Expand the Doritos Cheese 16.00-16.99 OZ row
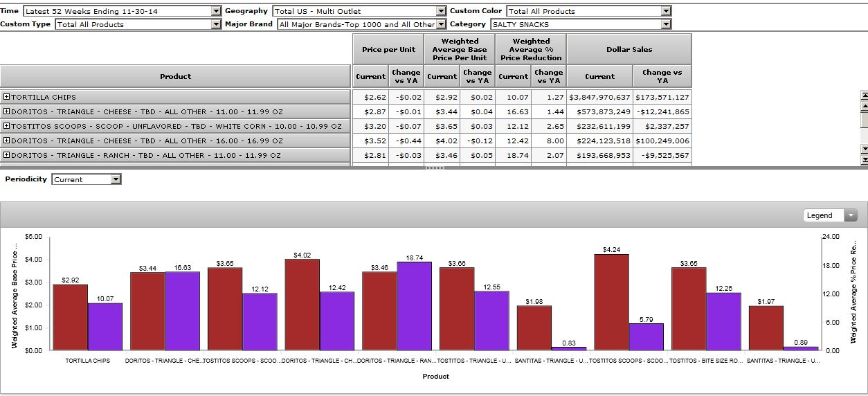 pos(6,141)
